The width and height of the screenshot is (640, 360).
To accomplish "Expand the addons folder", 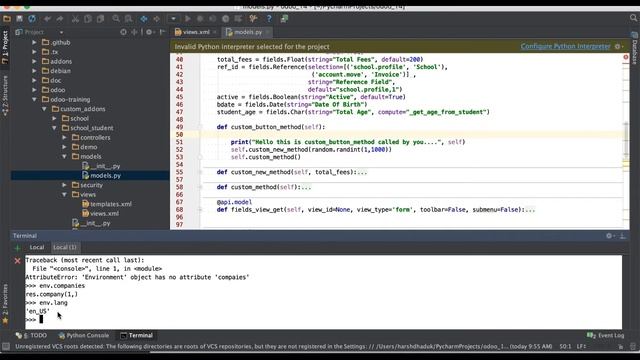I will click(x=34, y=61).
